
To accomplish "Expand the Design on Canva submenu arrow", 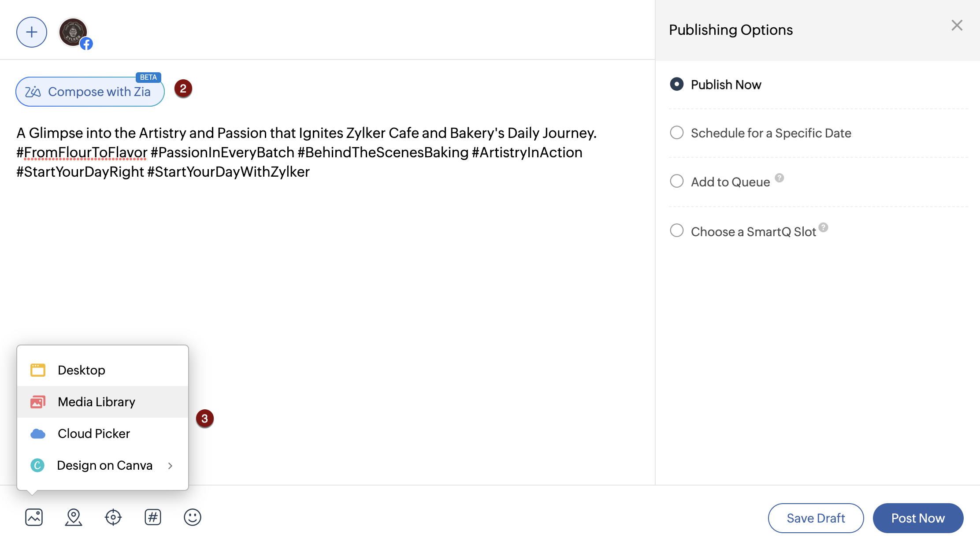I will coord(170,466).
